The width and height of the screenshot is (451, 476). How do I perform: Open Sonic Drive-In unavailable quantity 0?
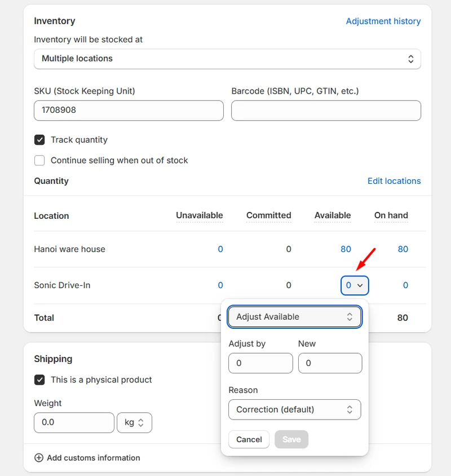point(220,285)
